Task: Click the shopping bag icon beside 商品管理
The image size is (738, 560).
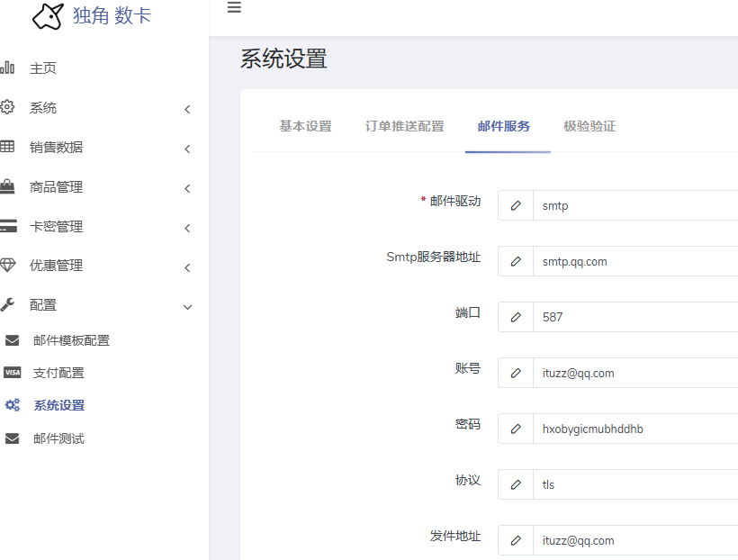Action: point(7,186)
